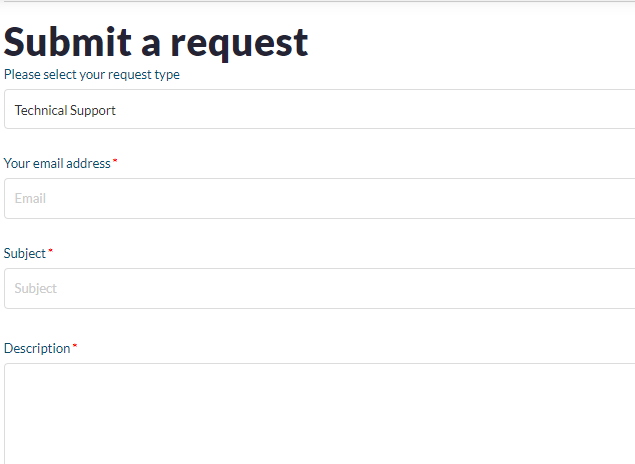The width and height of the screenshot is (635, 464).
Task: Click inside the Description text area
Action: (320, 415)
